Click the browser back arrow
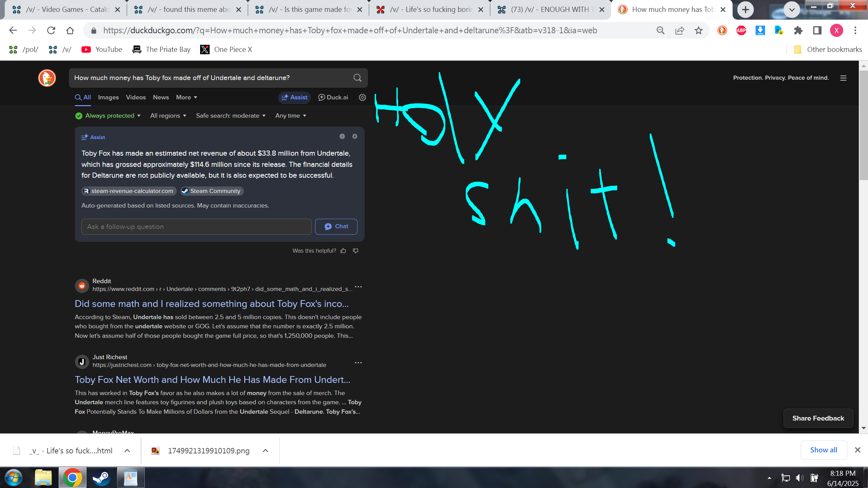 tap(13, 31)
